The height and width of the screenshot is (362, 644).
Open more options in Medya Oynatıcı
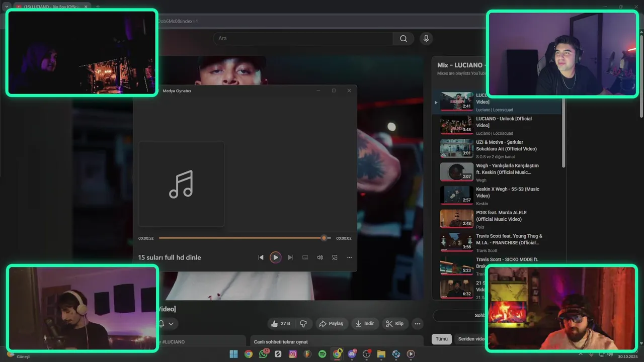pyautogui.click(x=349, y=257)
